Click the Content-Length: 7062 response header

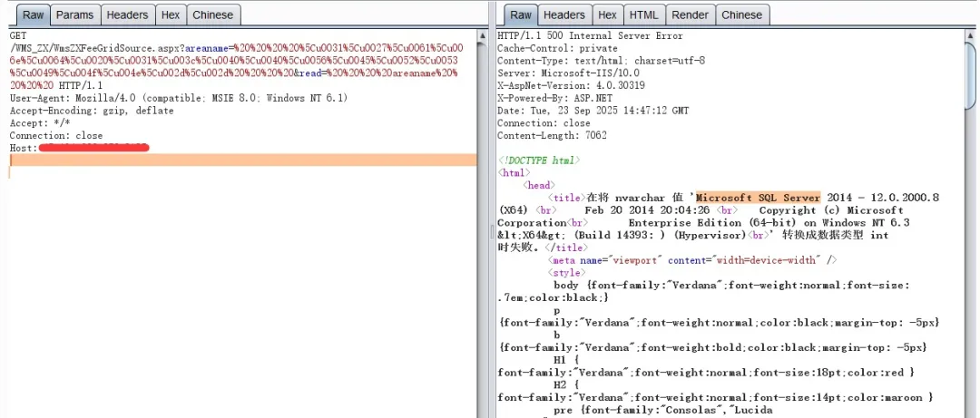tap(550, 135)
